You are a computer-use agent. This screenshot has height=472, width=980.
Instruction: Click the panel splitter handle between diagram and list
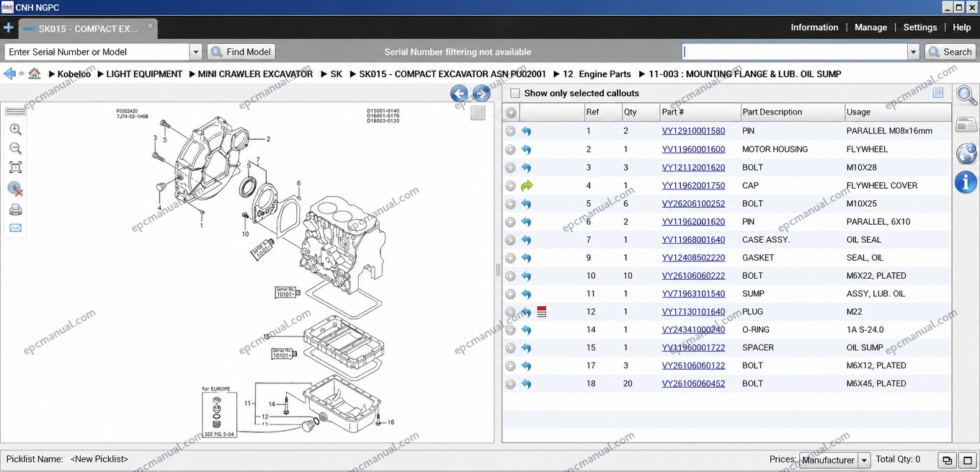pyautogui.click(x=497, y=270)
